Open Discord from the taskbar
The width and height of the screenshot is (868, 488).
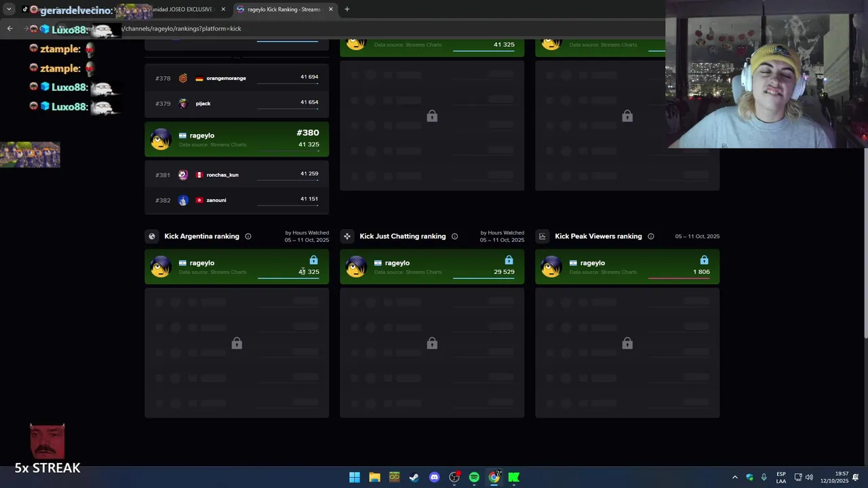coord(434,477)
